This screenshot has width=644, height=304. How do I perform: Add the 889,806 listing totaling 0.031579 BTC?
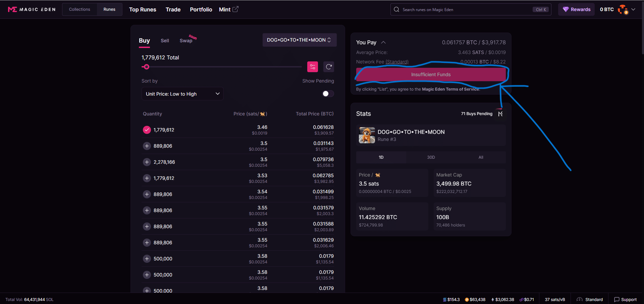(x=147, y=210)
